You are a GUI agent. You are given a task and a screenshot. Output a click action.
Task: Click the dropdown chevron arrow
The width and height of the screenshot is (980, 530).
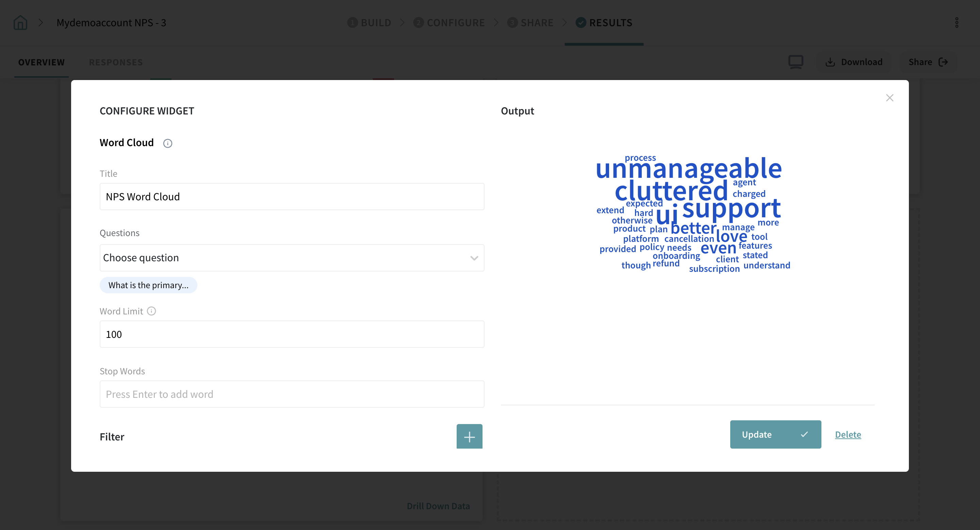(474, 258)
